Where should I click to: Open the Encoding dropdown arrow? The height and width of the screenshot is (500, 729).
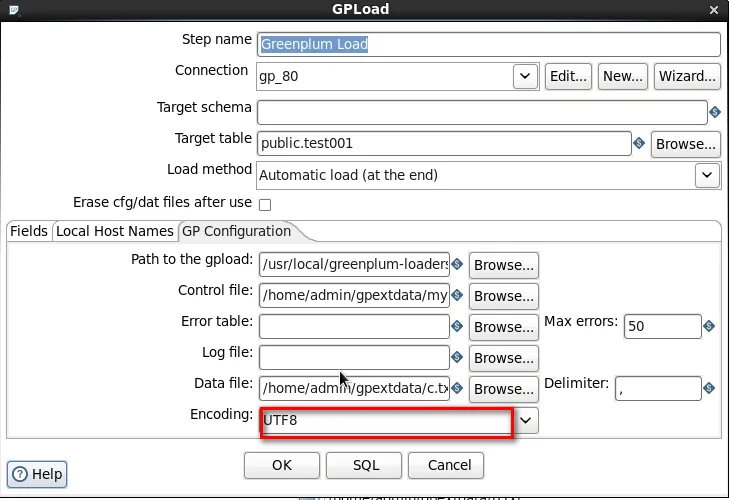pyautogui.click(x=526, y=420)
